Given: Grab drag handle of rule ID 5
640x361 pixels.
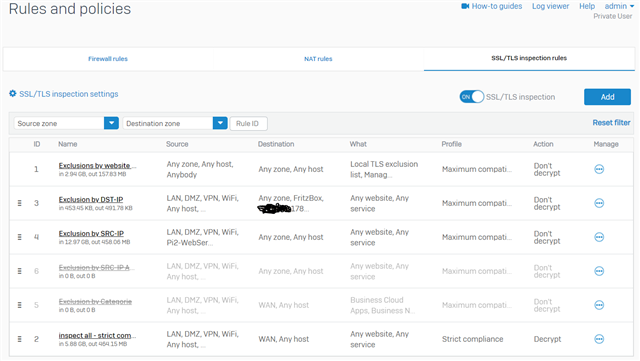Looking at the screenshot, I should click(x=19, y=305).
